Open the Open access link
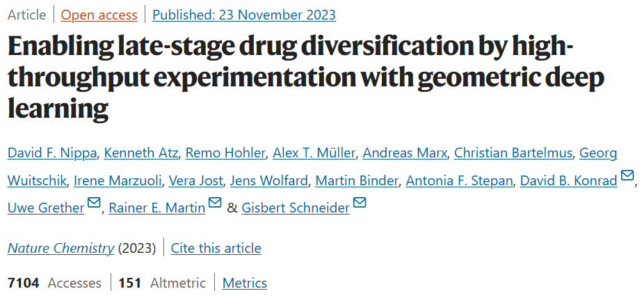 coord(99,15)
